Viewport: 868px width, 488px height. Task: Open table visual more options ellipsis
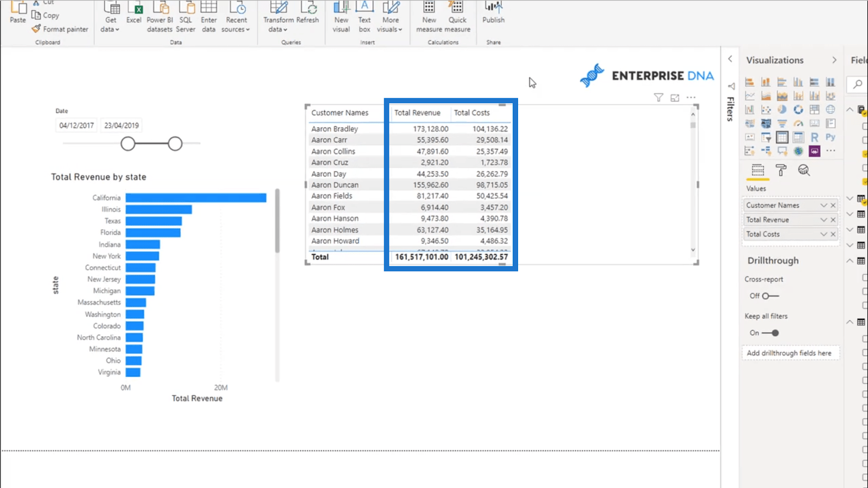click(691, 98)
